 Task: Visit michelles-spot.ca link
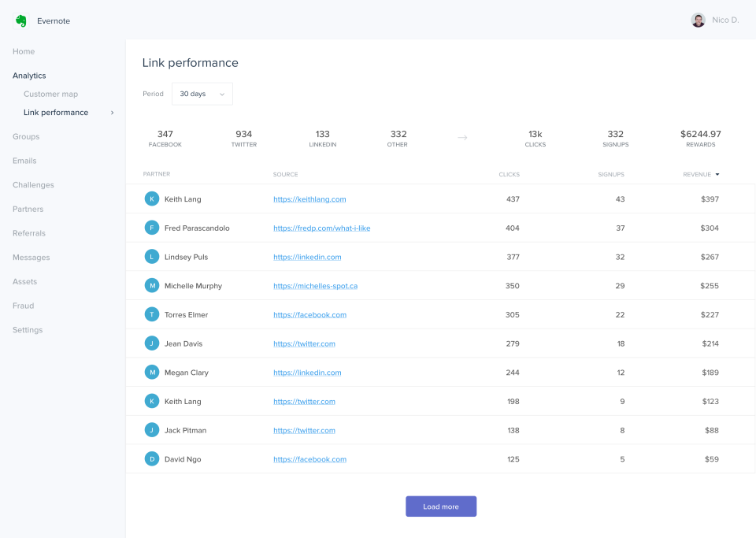315,286
